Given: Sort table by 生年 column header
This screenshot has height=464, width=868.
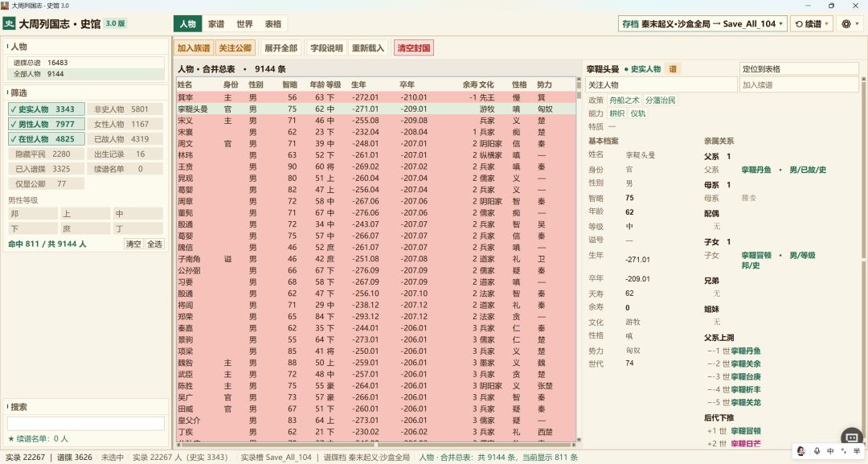Looking at the screenshot, I should (358, 84).
